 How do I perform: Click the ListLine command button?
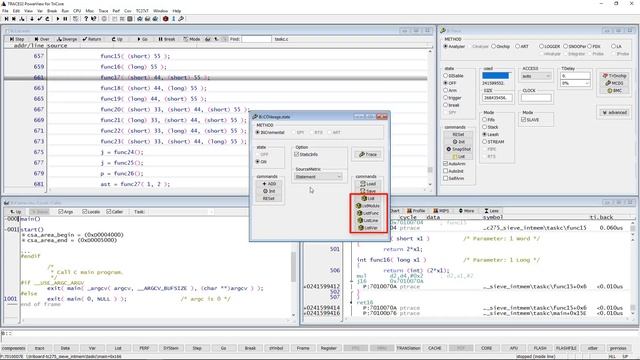click(368, 221)
